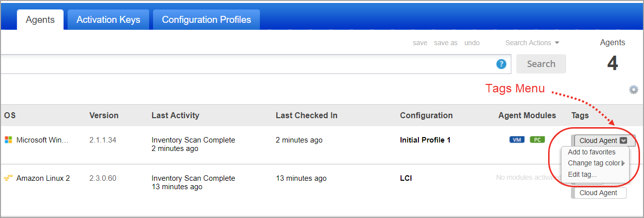Screen dimensions: 644x218
Task: Expand the Search Actions dropdown
Action: [532, 43]
